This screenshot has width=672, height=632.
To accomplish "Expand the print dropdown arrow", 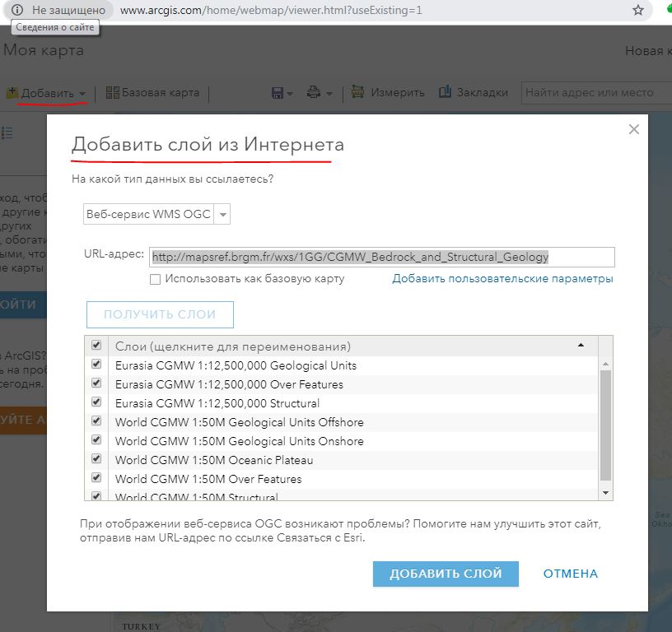I will 329,93.
